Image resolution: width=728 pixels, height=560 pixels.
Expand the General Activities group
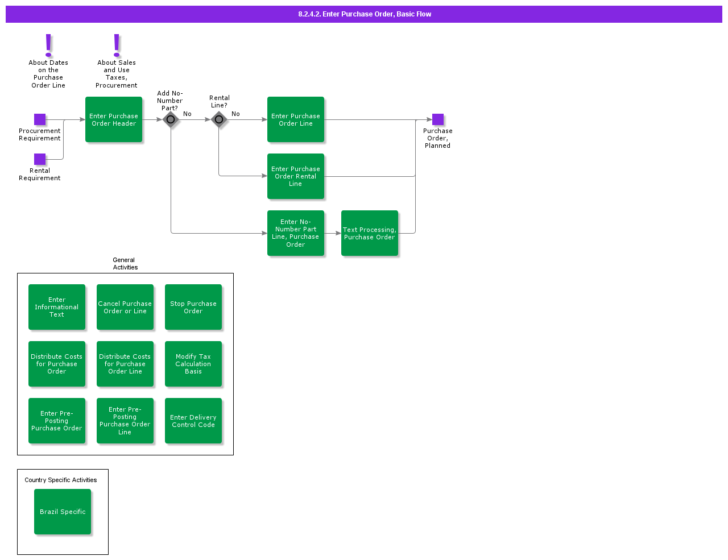point(125,263)
